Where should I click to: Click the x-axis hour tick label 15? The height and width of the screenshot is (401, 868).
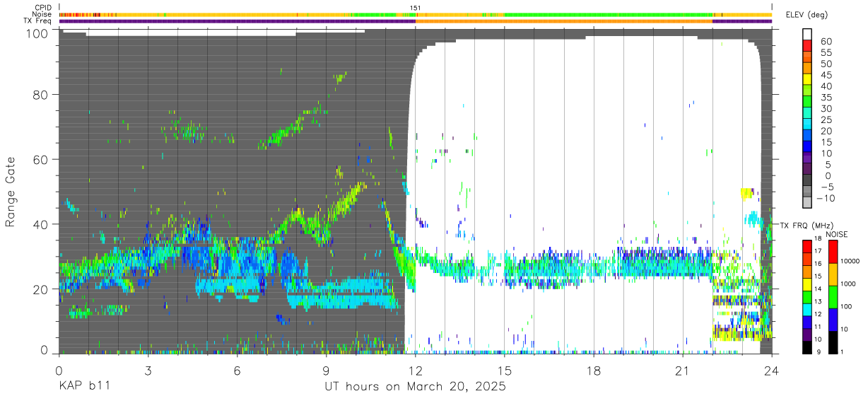[x=504, y=371]
